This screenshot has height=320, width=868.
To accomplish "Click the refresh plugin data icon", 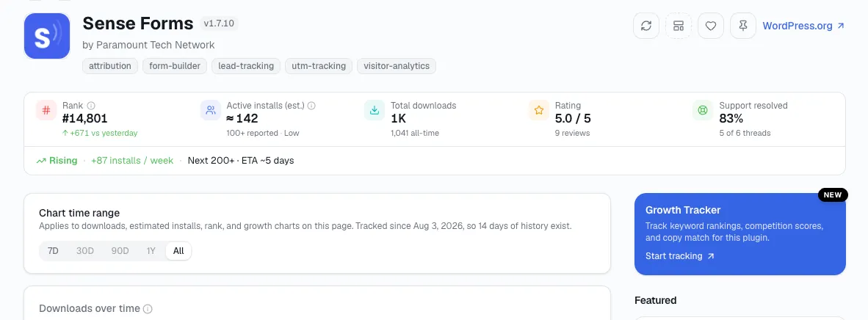I will coord(646,26).
